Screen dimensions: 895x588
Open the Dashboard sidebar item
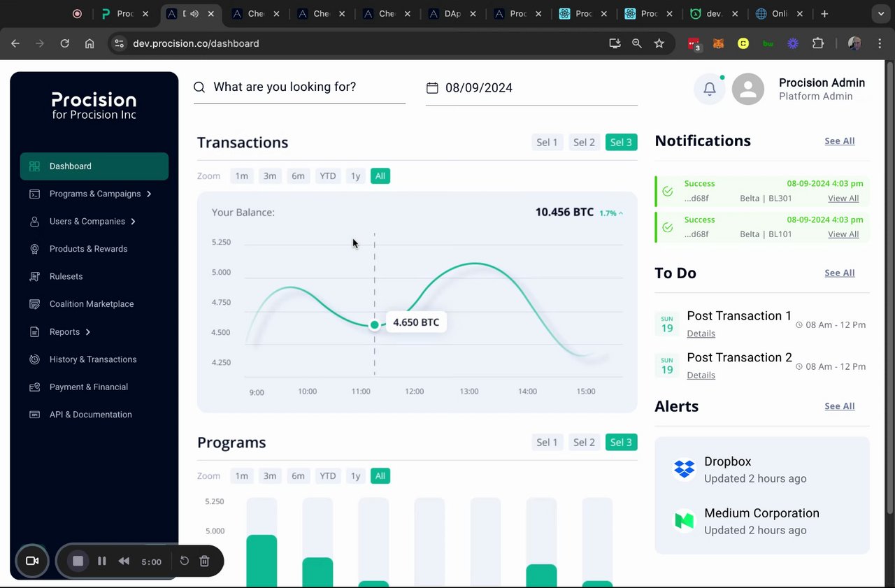click(x=94, y=166)
